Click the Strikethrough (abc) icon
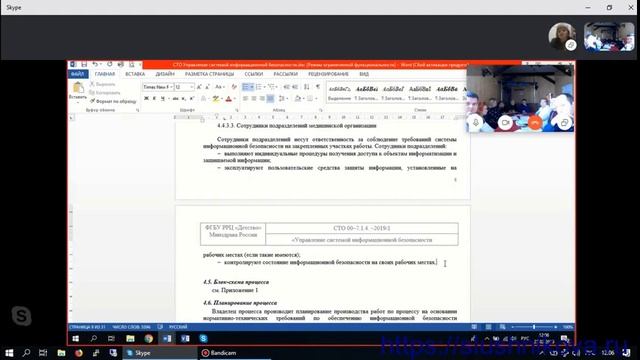 click(x=176, y=98)
